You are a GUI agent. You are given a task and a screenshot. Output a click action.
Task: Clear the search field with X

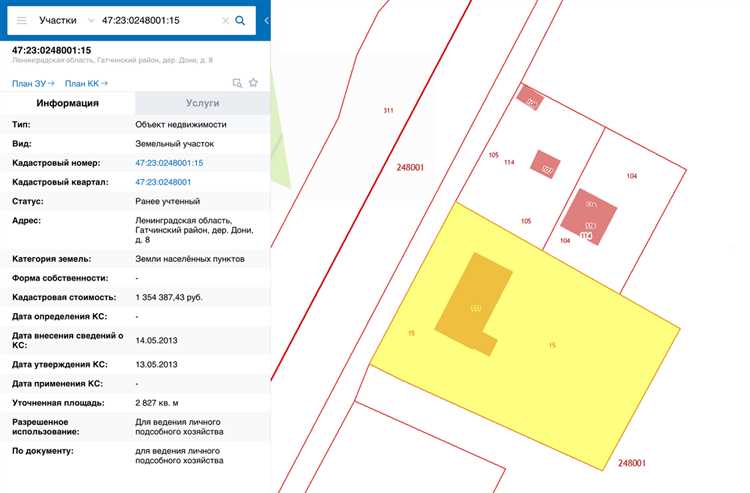tap(224, 20)
